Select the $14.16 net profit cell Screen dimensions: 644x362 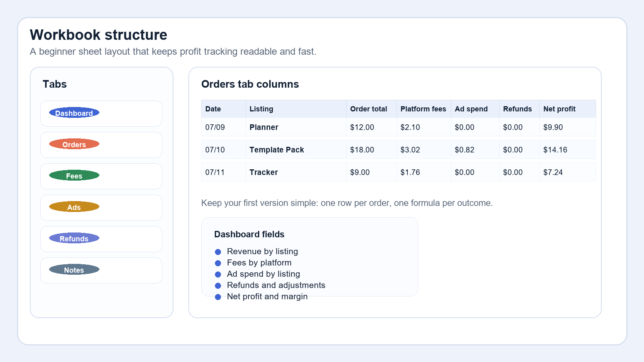pyautogui.click(x=568, y=150)
